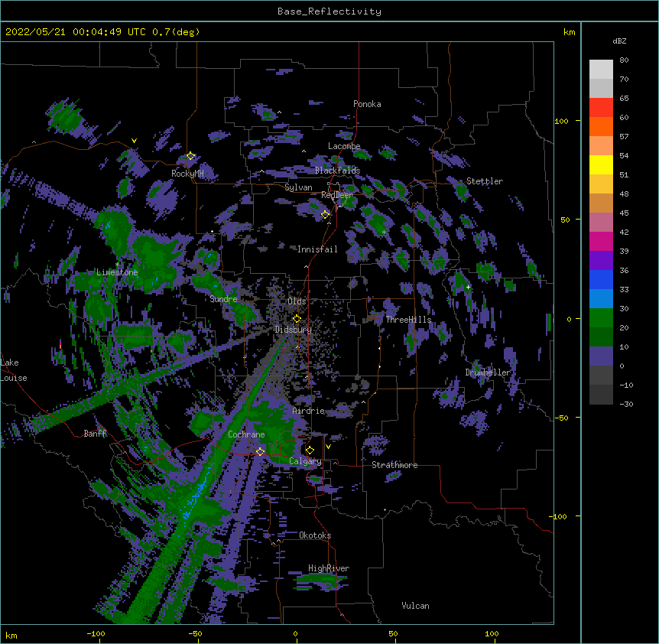
Task: Click the Drumheller town label
Action: pyautogui.click(x=488, y=372)
